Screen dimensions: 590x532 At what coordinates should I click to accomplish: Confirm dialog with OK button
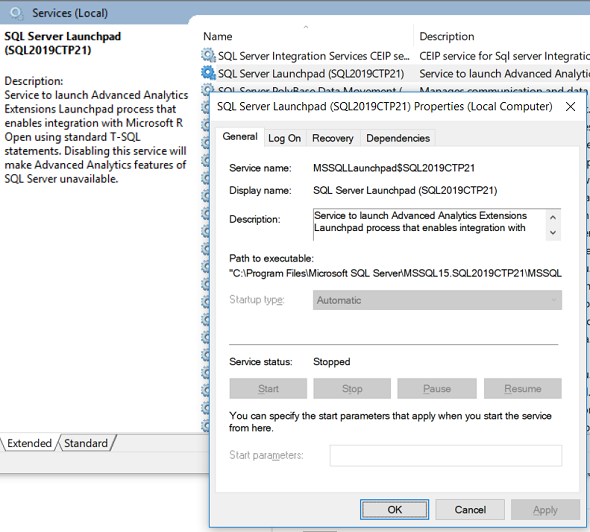(x=394, y=510)
